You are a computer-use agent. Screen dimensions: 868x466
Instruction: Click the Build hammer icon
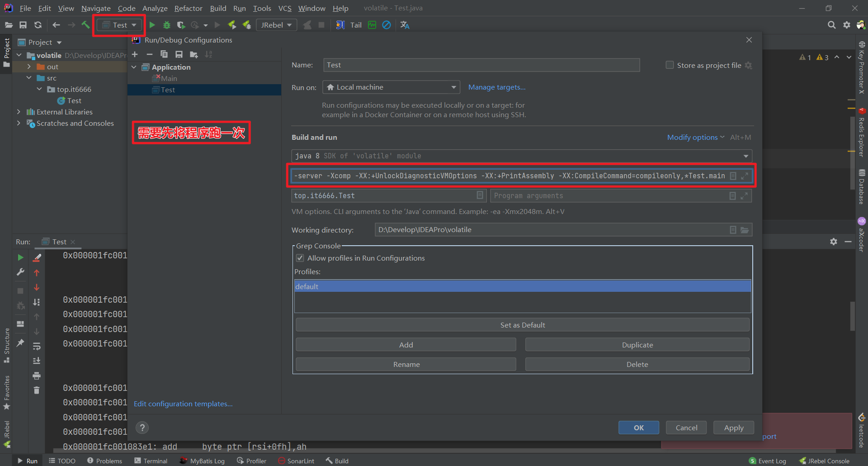85,25
